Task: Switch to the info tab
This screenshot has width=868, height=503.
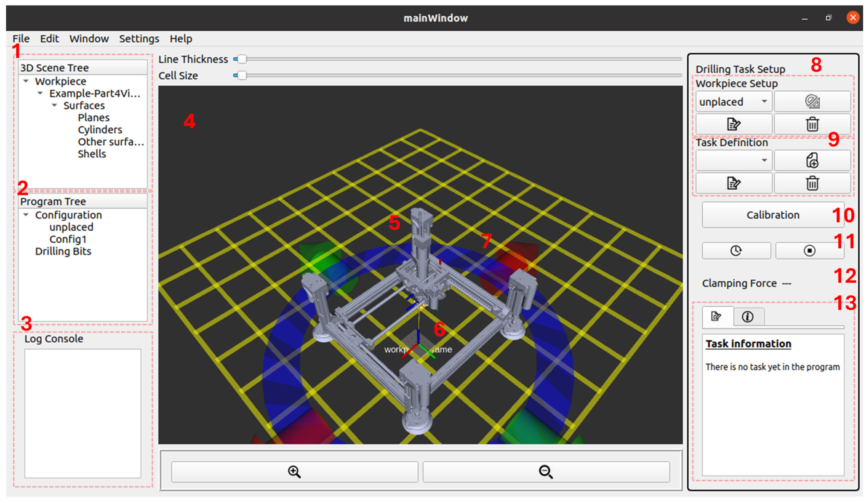Action: (747, 317)
